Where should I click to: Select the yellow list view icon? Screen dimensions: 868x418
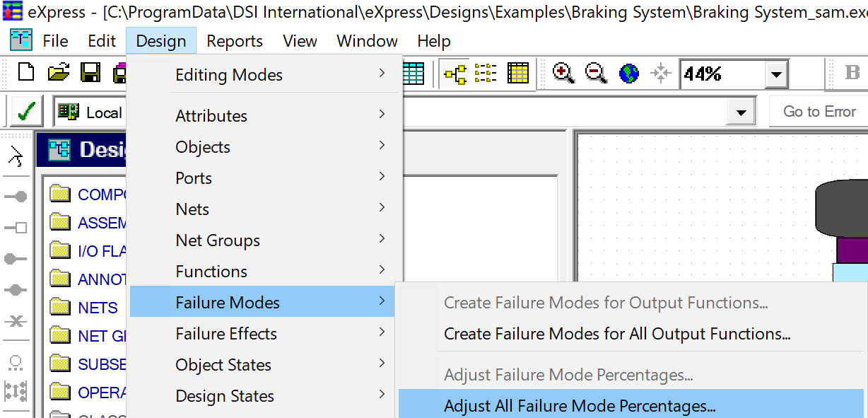pyautogui.click(x=486, y=73)
